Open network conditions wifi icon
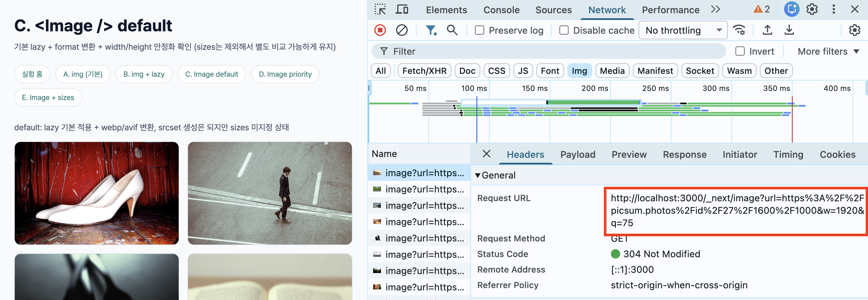The image size is (868, 300). point(739,30)
